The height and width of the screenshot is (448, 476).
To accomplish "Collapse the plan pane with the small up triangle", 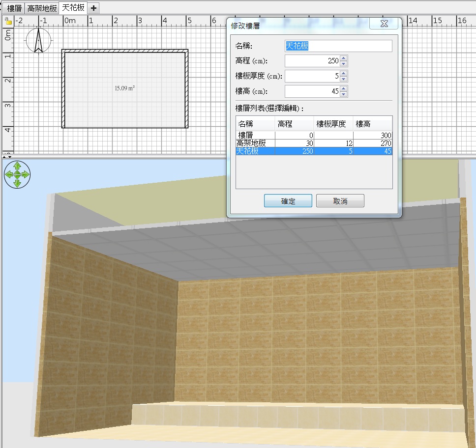I will point(4,156).
